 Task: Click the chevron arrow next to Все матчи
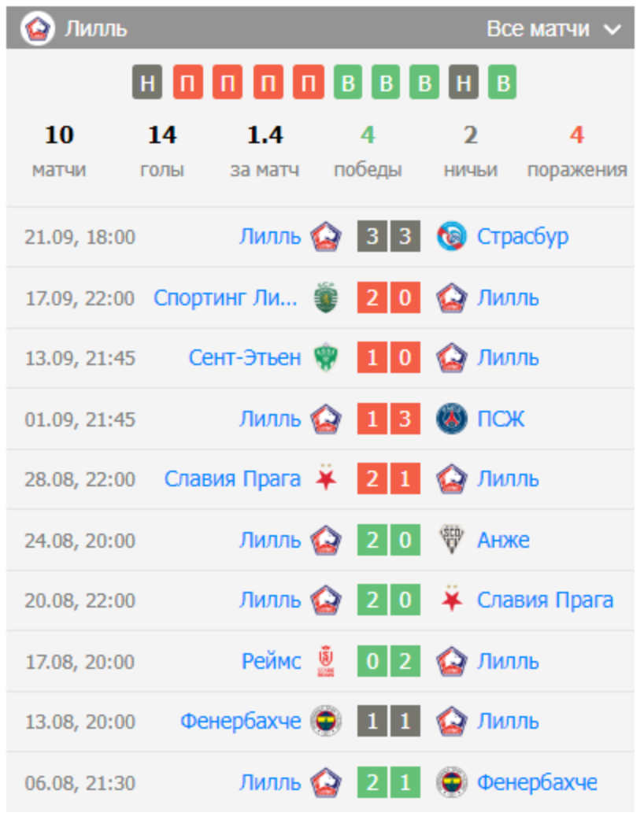click(x=613, y=30)
